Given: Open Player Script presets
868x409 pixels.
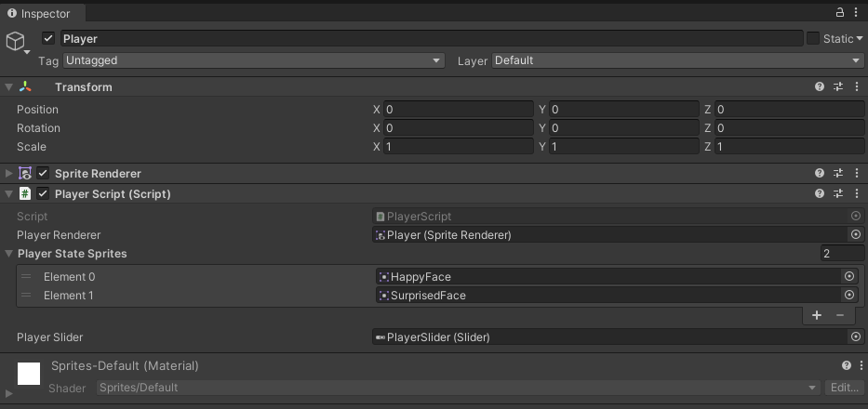Looking at the screenshot, I should (x=838, y=193).
